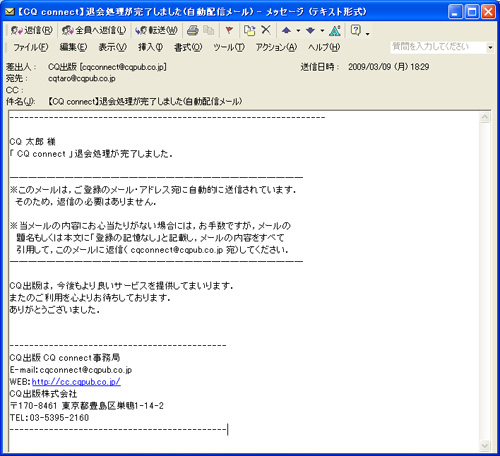Click the follow-up flag icon
500x456 pixels.
coord(229,30)
